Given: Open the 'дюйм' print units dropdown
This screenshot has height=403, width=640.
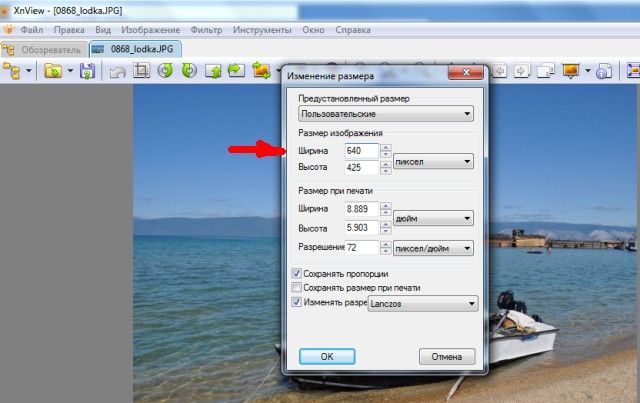Looking at the screenshot, I should coord(432,218).
